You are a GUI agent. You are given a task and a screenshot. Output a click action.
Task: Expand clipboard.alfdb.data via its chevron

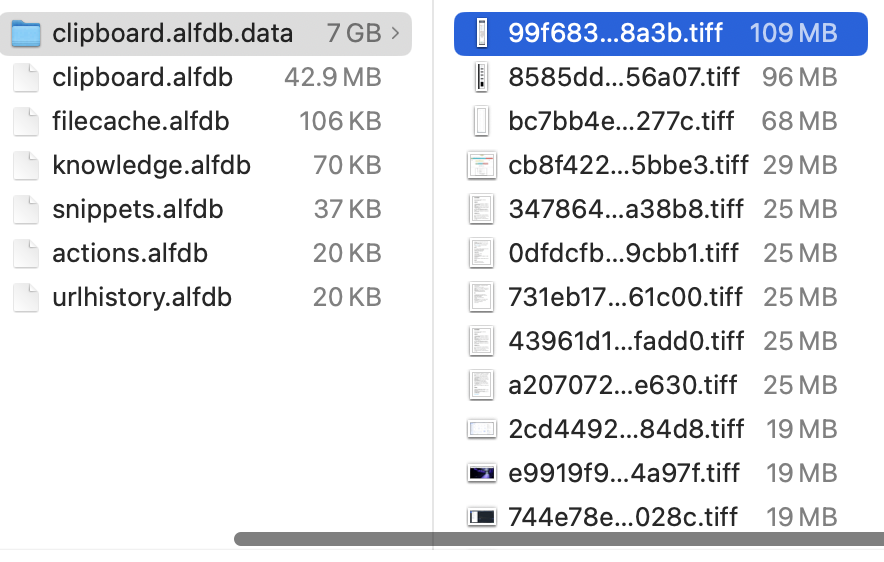[396, 34]
